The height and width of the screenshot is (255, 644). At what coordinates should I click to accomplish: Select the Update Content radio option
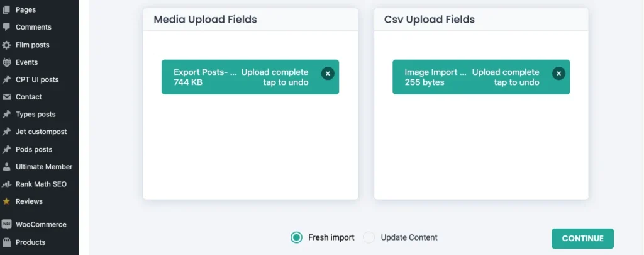click(x=369, y=237)
